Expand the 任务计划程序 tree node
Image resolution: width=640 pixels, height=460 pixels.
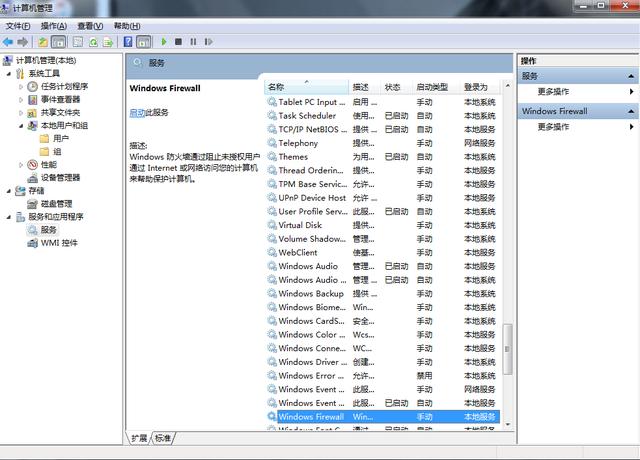(x=21, y=87)
